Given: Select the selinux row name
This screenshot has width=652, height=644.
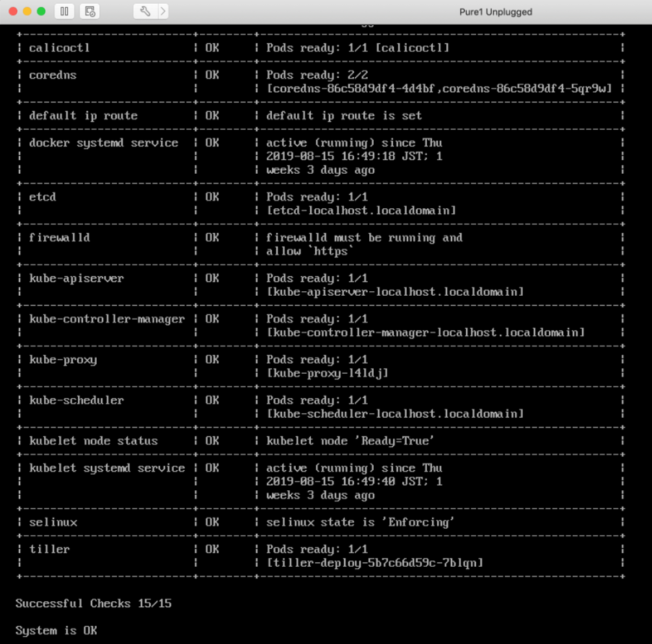Looking at the screenshot, I should tap(53, 522).
